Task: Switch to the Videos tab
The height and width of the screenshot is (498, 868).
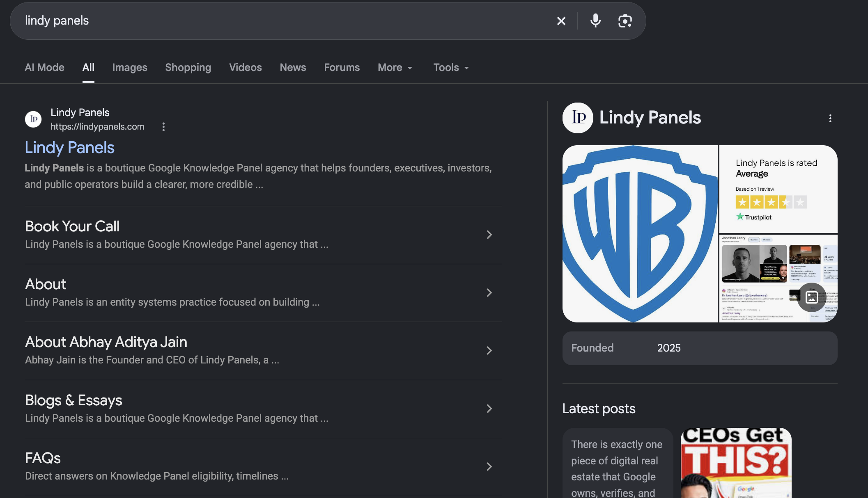Action: click(x=245, y=67)
